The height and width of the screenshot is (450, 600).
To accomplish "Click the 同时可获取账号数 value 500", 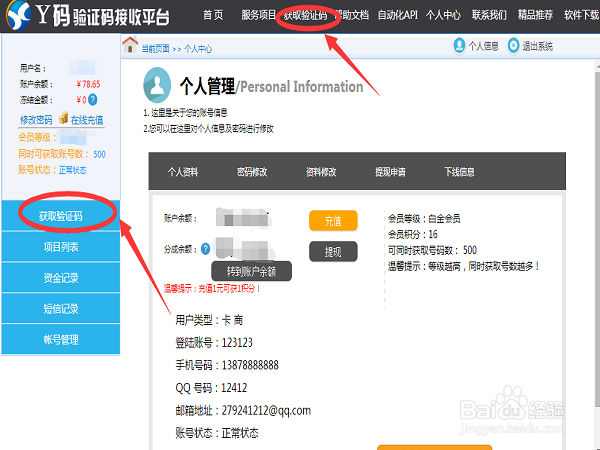I will coord(99,154).
